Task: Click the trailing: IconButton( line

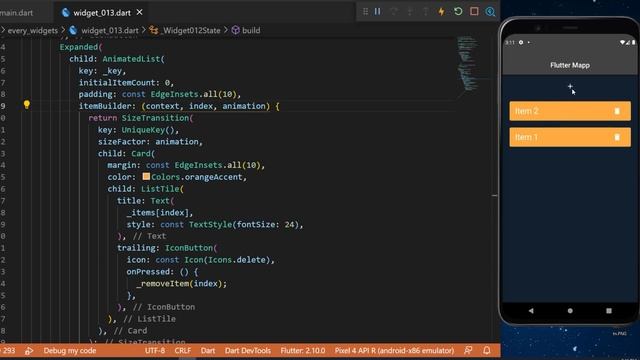Action: (x=167, y=248)
